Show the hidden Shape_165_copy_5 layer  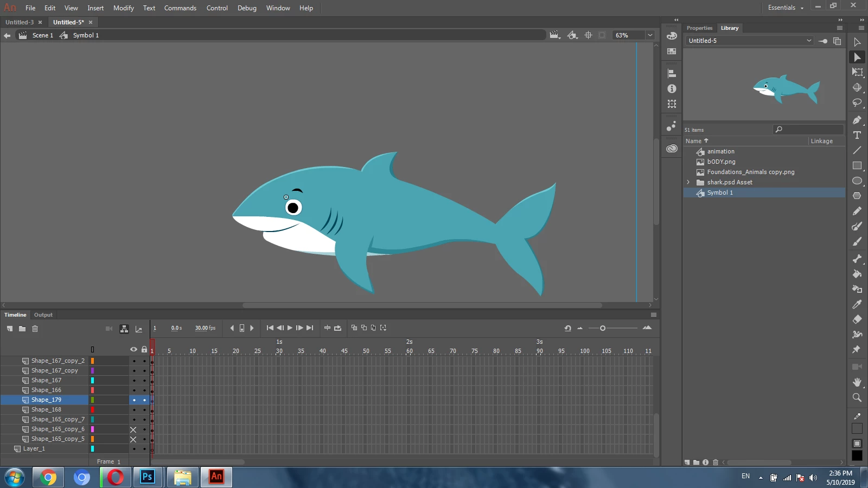pyautogui.click(x=133, y=439)
